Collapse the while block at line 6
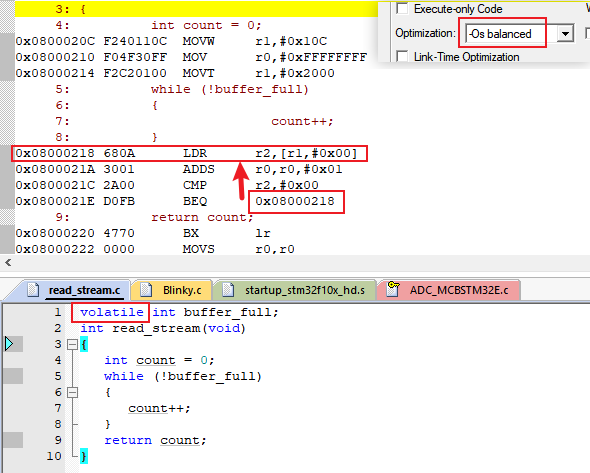Viewport: 590px width, 473px height. click(72, 392)
